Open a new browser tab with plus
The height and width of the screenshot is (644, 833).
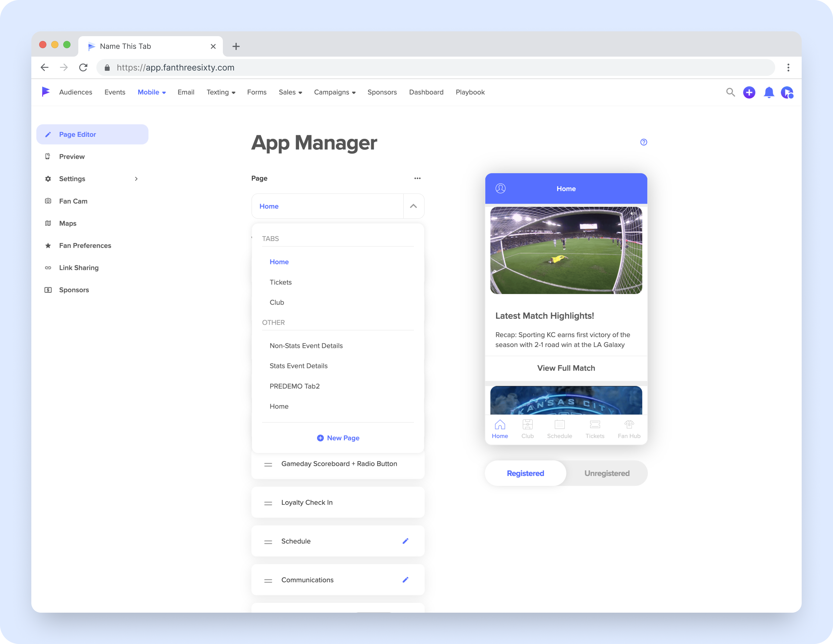236,47
